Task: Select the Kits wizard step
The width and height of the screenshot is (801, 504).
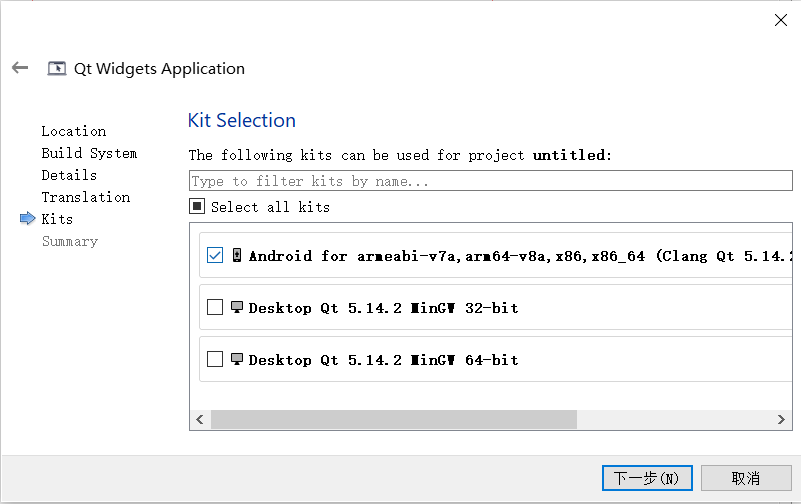Action: tap(57, 219)
